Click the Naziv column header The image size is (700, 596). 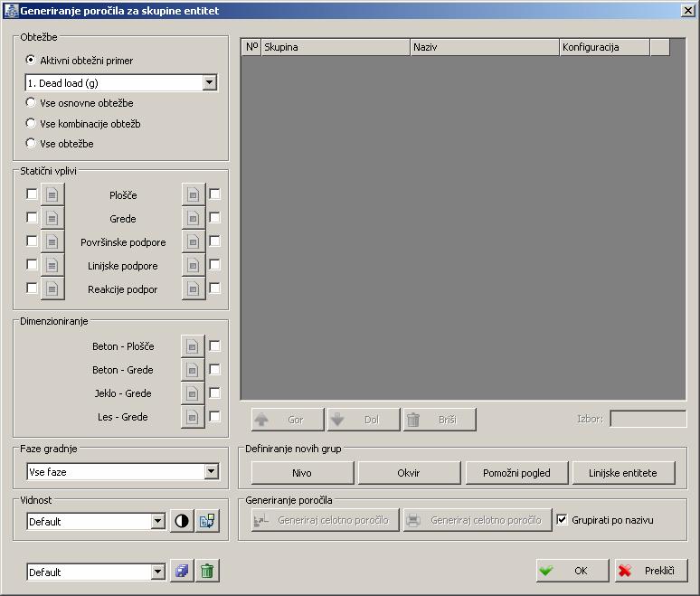click(485, 47)
